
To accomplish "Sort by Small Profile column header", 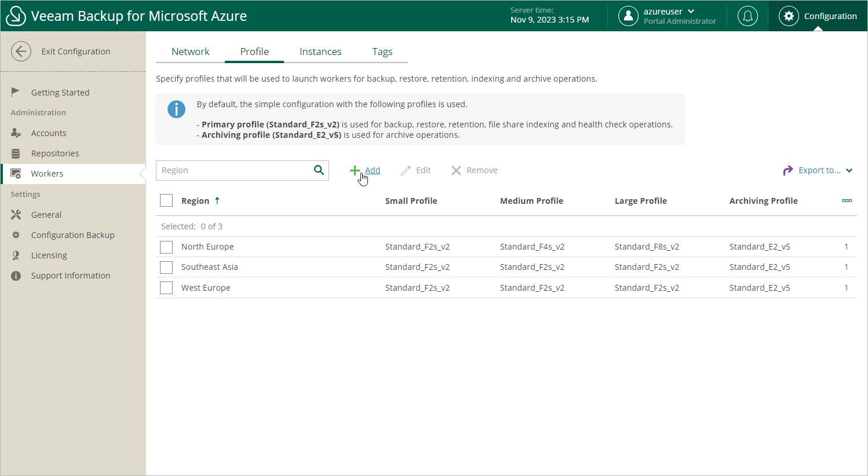I will (x=411, y=201).
